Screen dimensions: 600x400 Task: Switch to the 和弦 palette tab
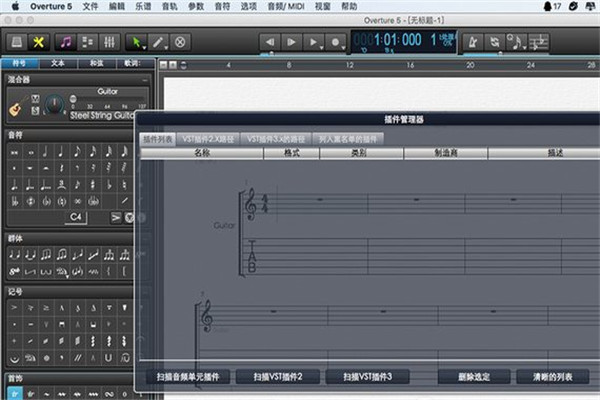(x=96, y=63)
